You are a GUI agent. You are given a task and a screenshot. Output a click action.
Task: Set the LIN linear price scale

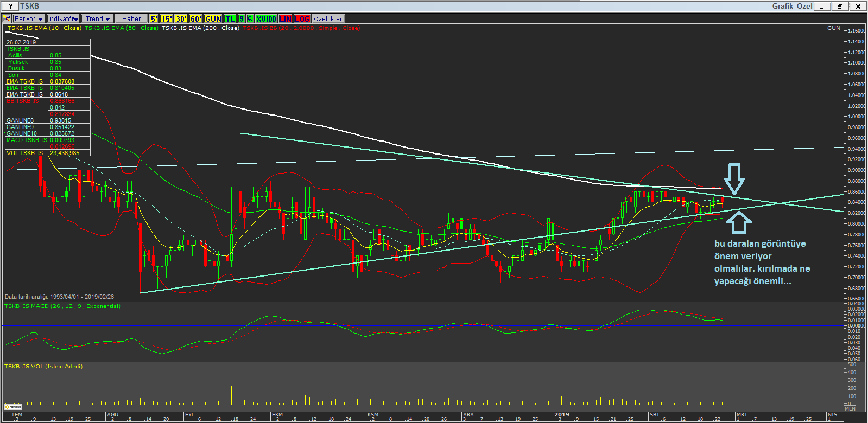286,18
